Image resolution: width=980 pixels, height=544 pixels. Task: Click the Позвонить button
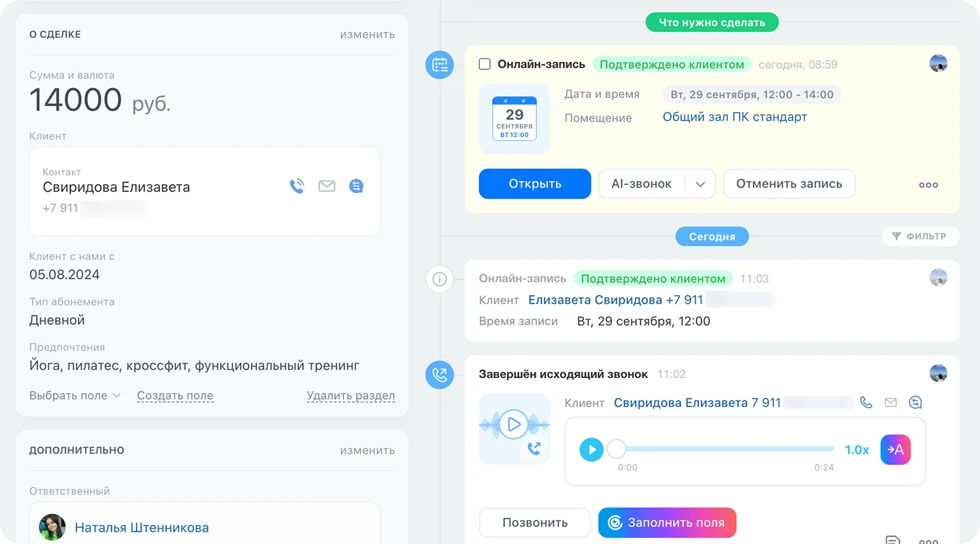tap(535, 523)
